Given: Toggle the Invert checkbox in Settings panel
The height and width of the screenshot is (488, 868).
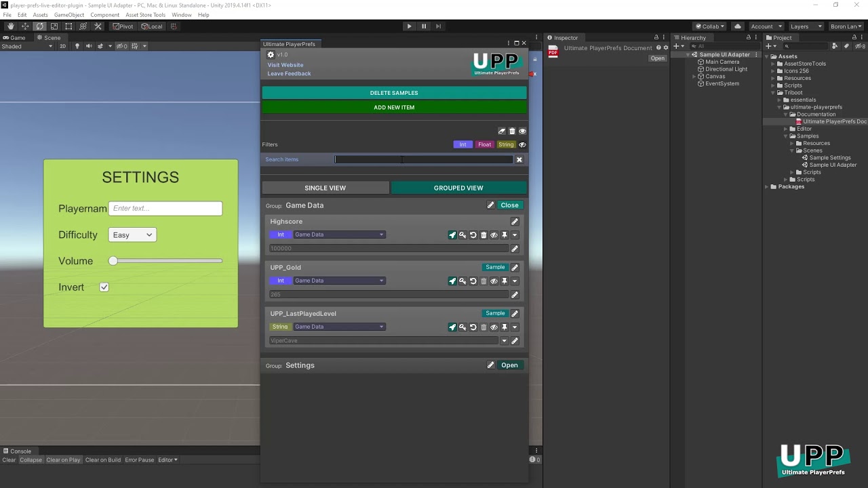Looking at the screenshot, I should [104, 287].
